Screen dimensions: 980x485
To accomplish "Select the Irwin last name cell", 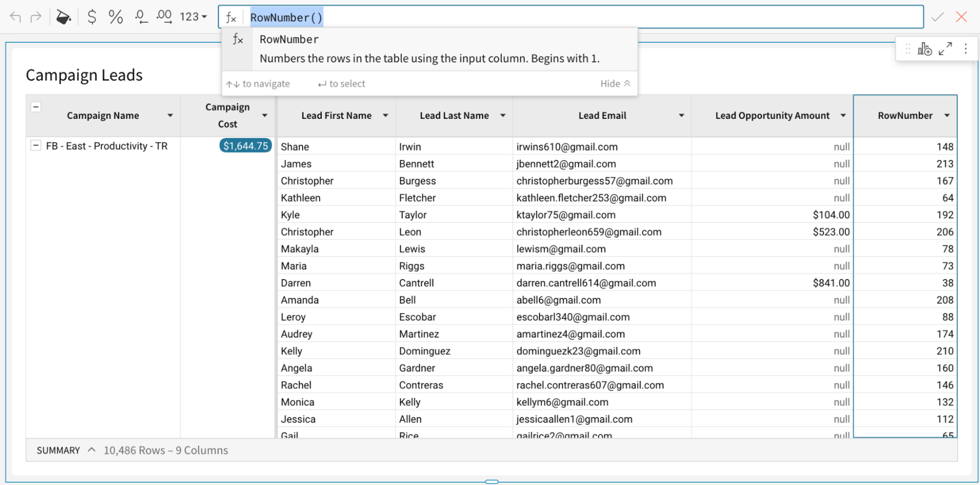I will (x=454, y=147).
